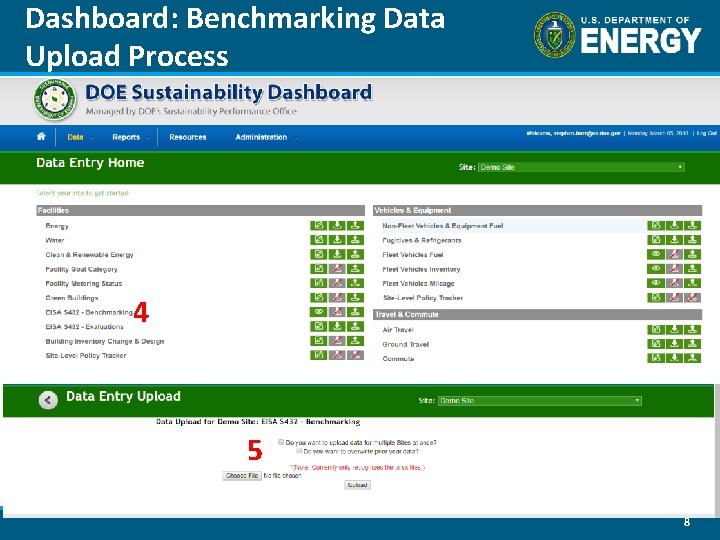Click upload icon for Green Buildings row

pyautogui.click(x=355, y=298)
